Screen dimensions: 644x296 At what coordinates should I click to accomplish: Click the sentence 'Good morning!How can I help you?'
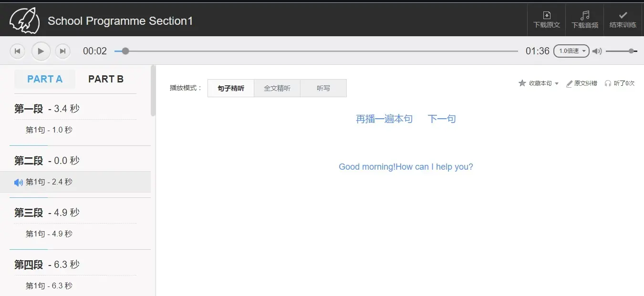pyautogui.click(x=406, y=167)
